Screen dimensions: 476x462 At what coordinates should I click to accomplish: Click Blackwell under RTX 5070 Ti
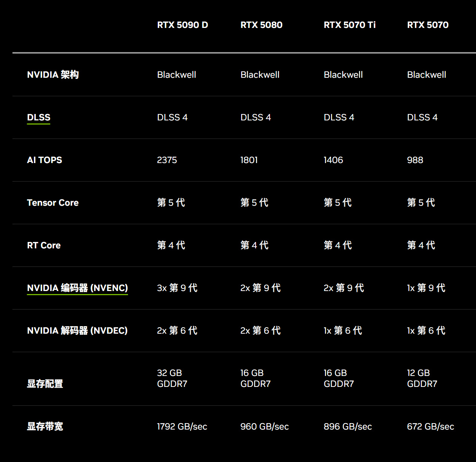(343, 75)
